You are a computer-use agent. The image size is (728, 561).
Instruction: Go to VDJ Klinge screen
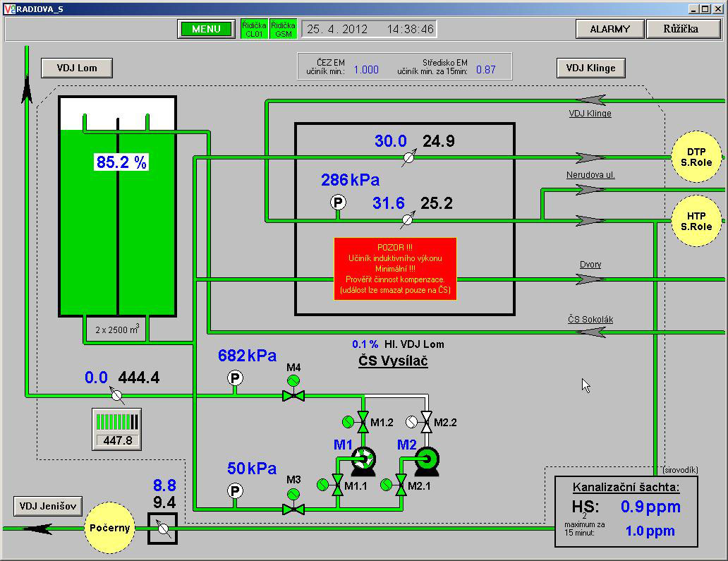click(590, 68)
